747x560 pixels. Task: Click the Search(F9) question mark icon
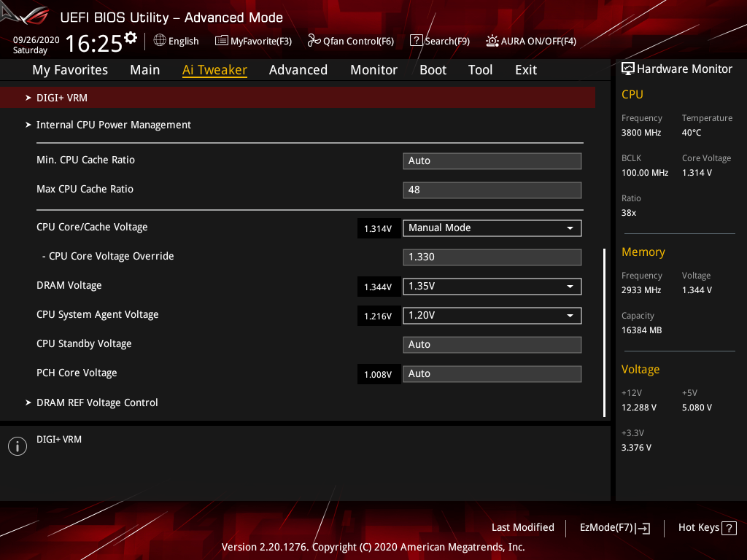click(417, 41)
